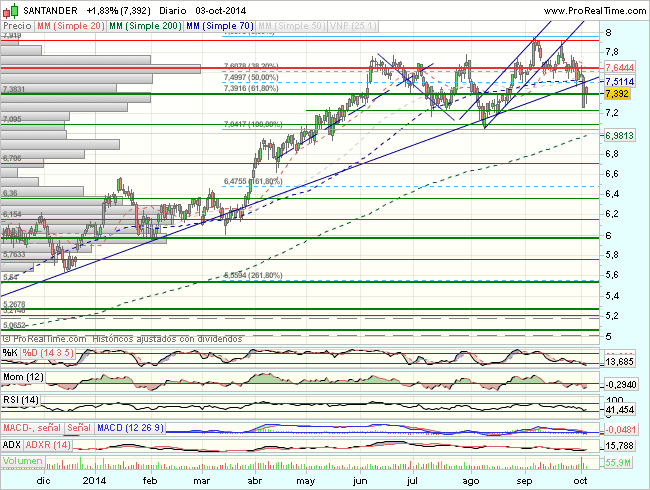The image size is (650, 490).
Task: Click the SANTANDER ticker title
Action: click(x=50, y=11)
